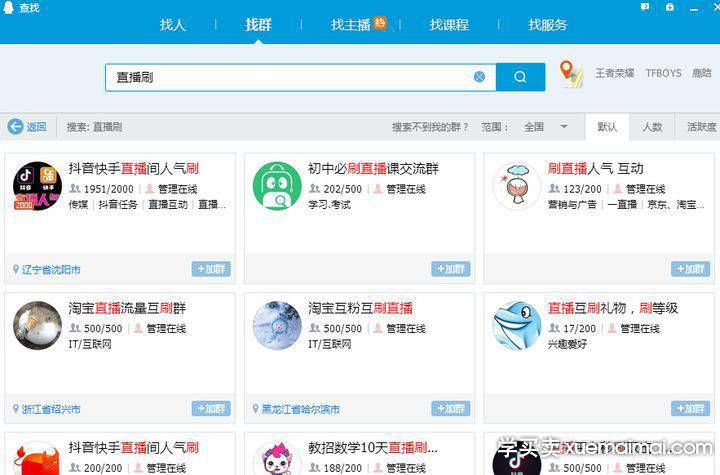Click the search box containing 直播刷

[301, 77]
